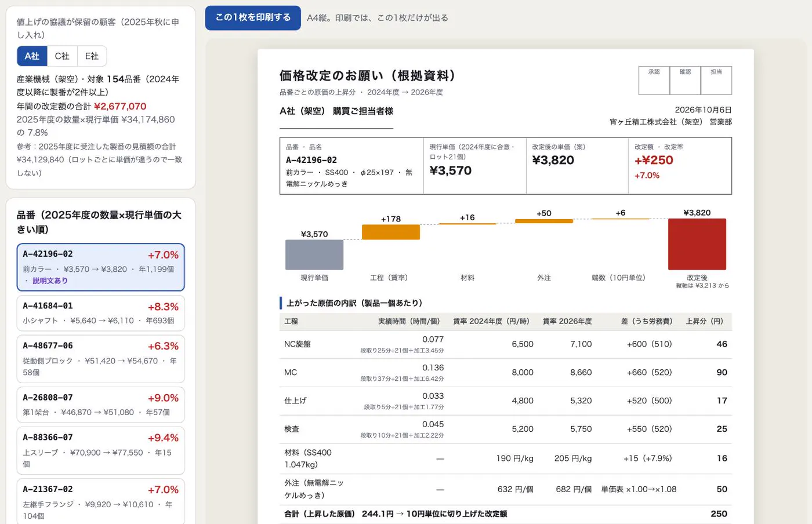Select part card A-26808-07 第1架台
812x524 pixels.
pyautogui.click(x=101, y=405)
